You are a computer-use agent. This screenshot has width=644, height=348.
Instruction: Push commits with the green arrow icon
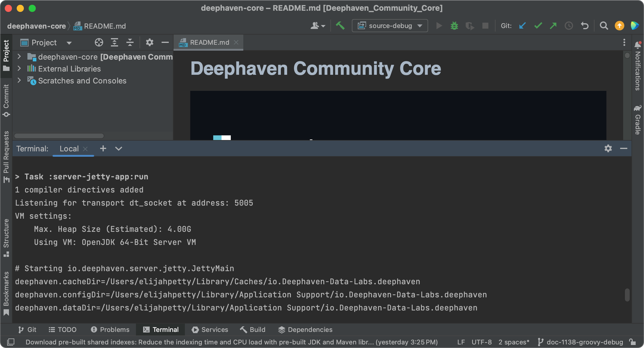(553, 26)
